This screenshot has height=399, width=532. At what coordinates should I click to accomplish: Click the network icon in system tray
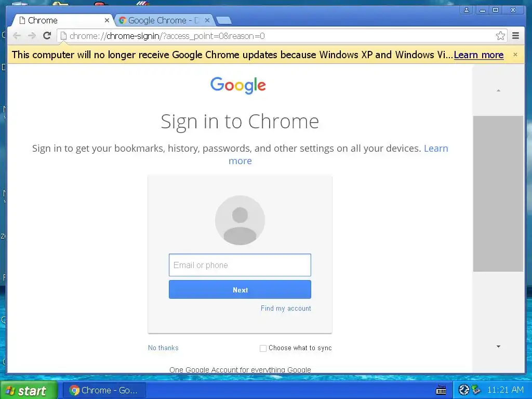click(476, 390)
